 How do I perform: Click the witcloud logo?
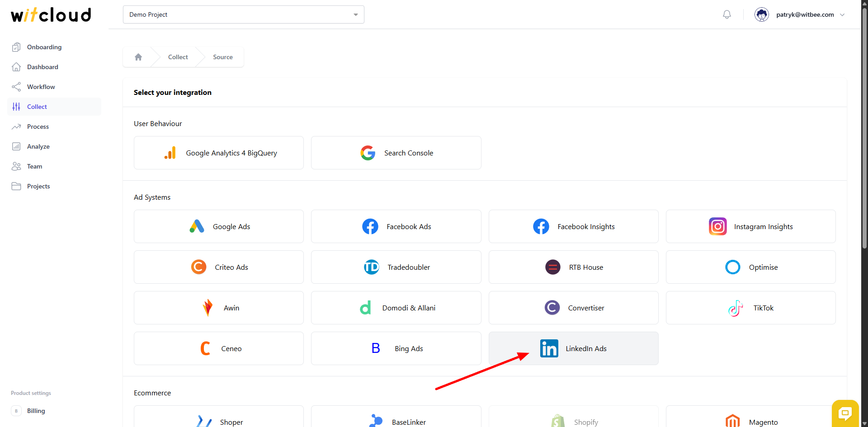pos(51,14)
